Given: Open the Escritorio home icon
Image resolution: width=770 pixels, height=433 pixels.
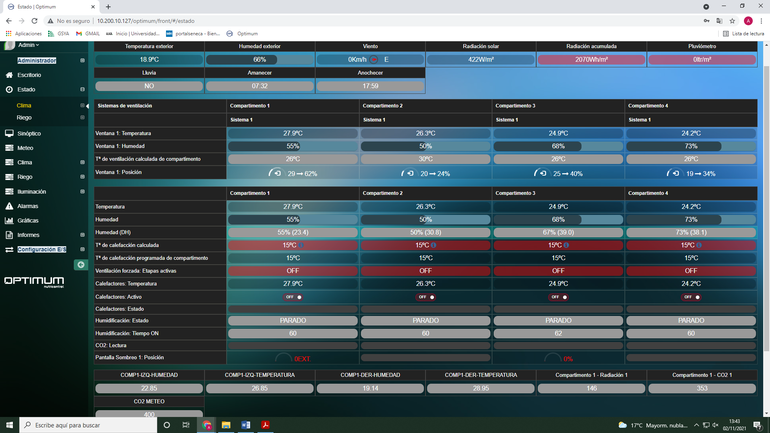Looking at the screenshot, I should [9, 75].
